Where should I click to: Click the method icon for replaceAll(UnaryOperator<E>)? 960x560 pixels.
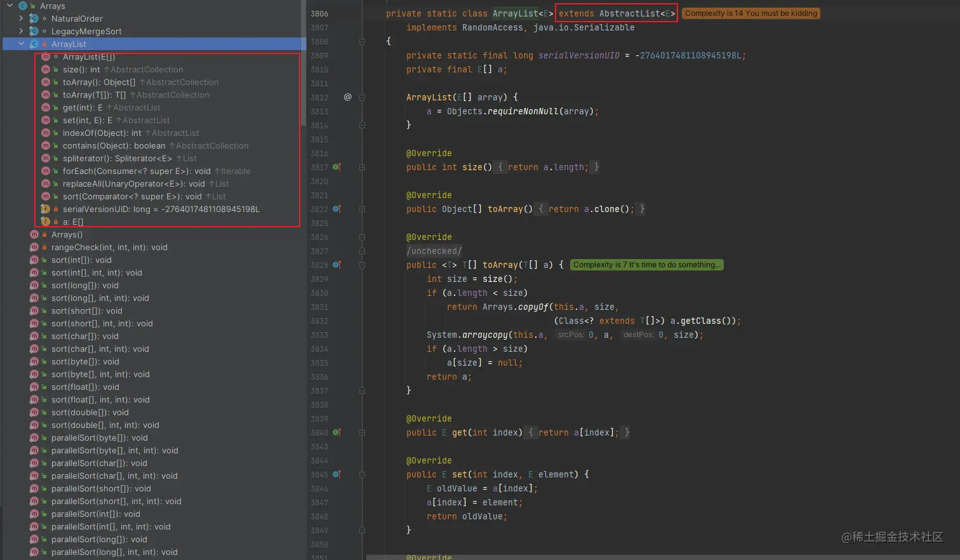coord(46,183)
